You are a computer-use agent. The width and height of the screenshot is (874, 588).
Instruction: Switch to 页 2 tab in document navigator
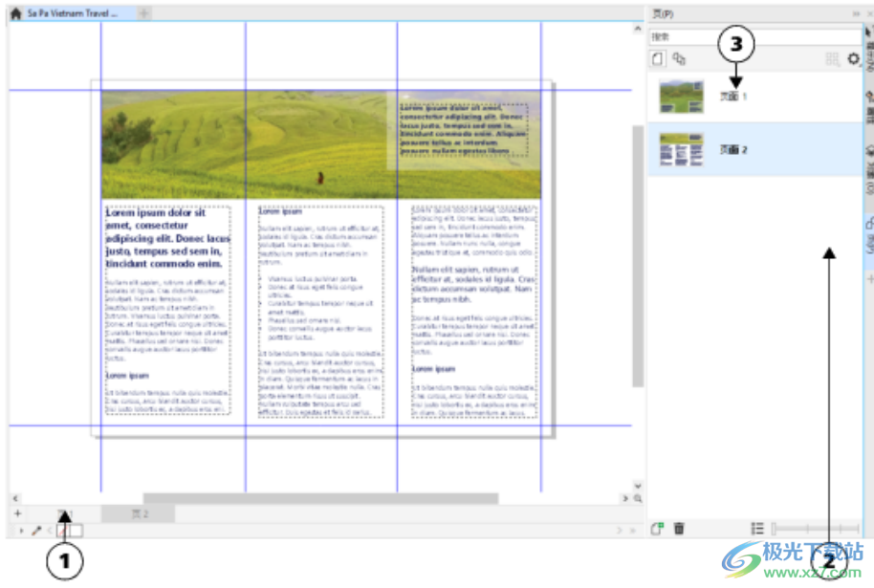point(140,513)
